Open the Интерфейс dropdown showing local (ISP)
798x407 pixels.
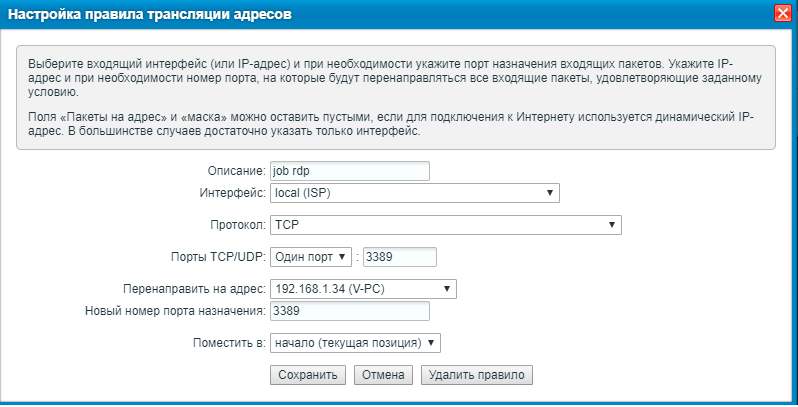415,193
